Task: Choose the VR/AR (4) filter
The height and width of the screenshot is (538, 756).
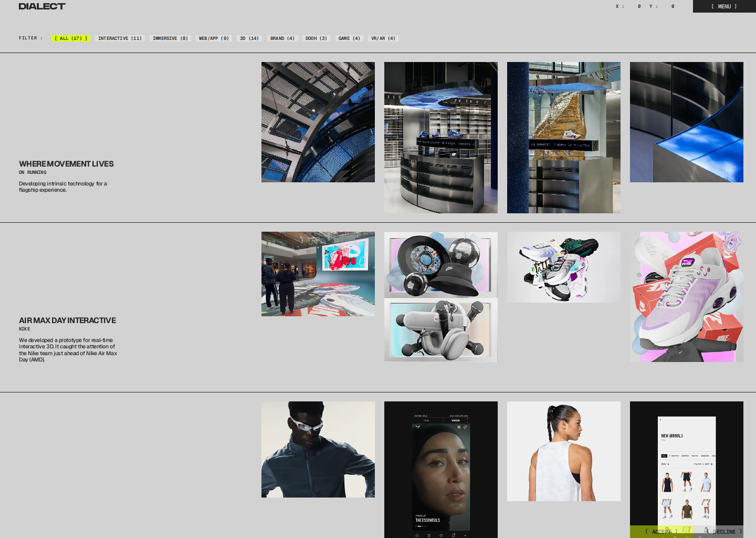Action: pos(383,38)
